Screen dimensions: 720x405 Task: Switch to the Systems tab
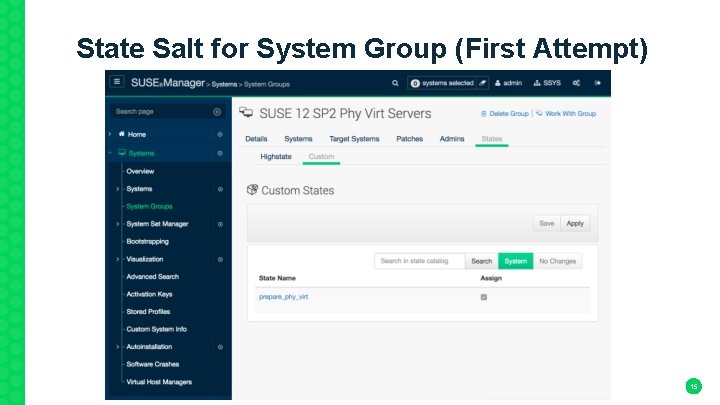[x=298, y=139]
